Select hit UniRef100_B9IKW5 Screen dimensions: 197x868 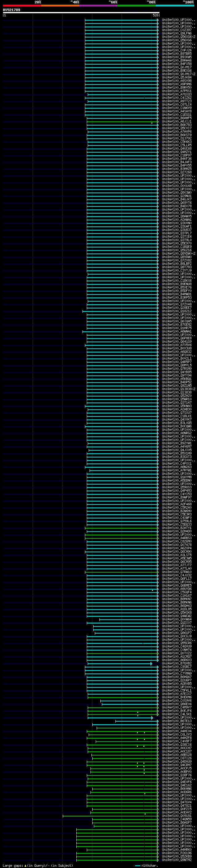(x=177, y=57)
